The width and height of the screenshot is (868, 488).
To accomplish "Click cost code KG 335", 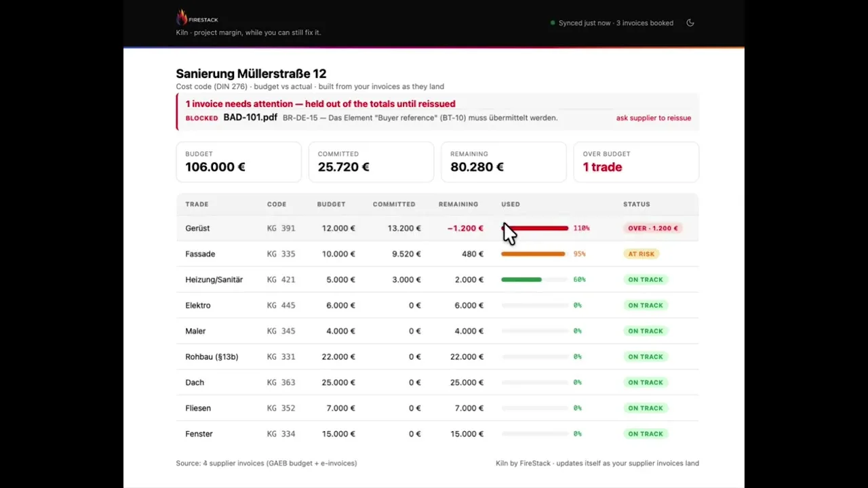I will click(x=281, y=254).
